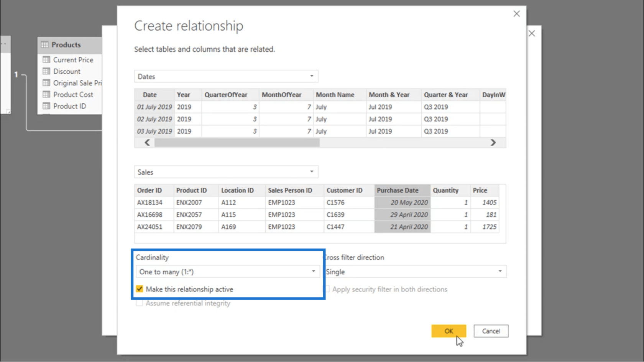Toggle Apply security filter in both directions
644x362 pixels.
click(327, 289)
